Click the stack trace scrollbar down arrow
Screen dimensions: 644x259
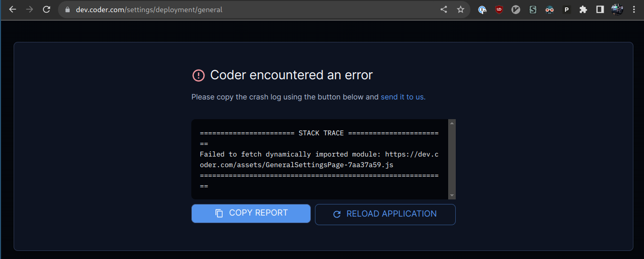click(x=452, y=195)
